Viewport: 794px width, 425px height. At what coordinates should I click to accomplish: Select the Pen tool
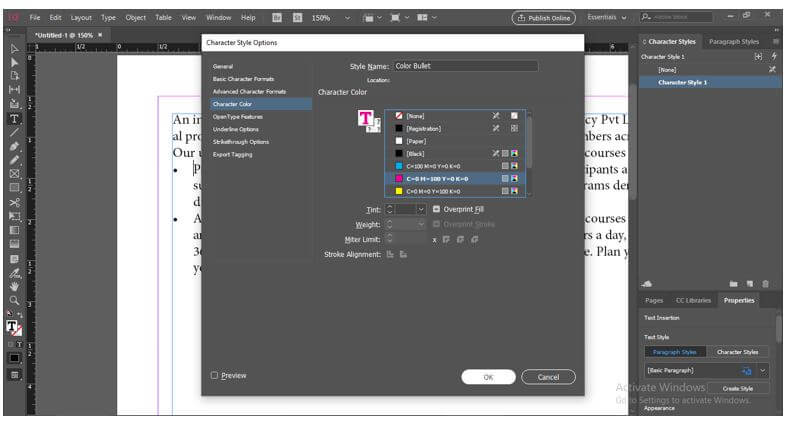14,146
